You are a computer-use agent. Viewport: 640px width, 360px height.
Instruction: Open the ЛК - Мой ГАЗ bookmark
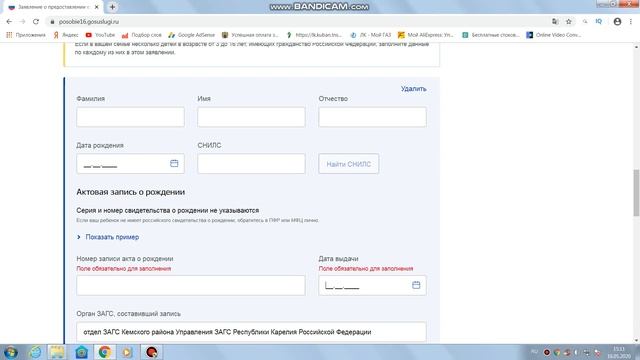pyautogui.click(x=370, y=35)
